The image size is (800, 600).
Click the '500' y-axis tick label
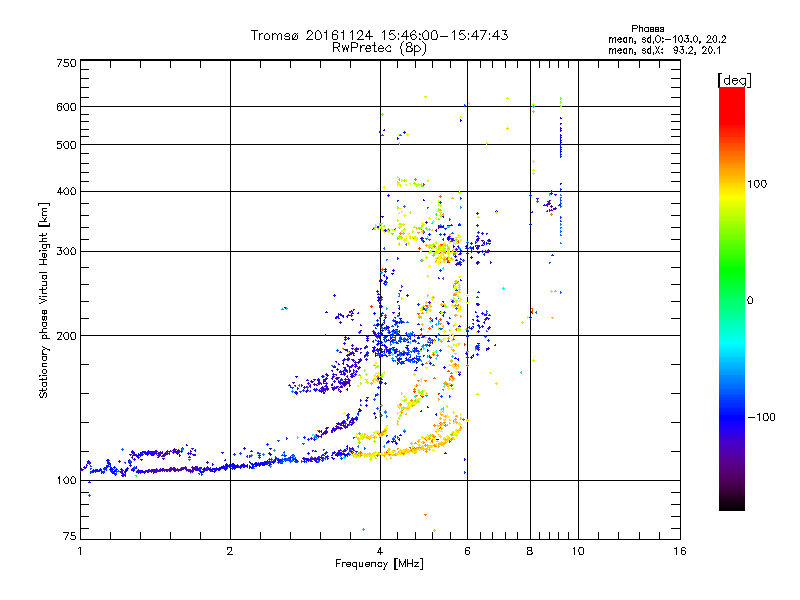click(x=66, y=145)
